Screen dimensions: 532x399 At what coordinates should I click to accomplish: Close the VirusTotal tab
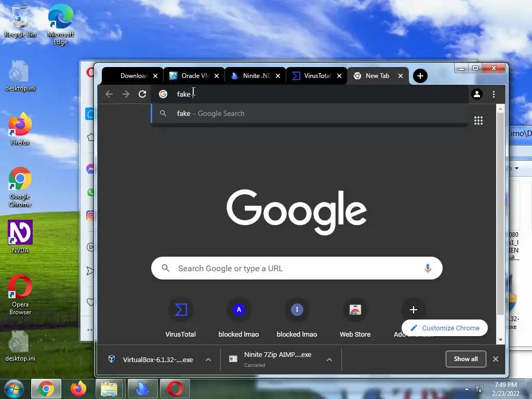click(x=339, y=76)
